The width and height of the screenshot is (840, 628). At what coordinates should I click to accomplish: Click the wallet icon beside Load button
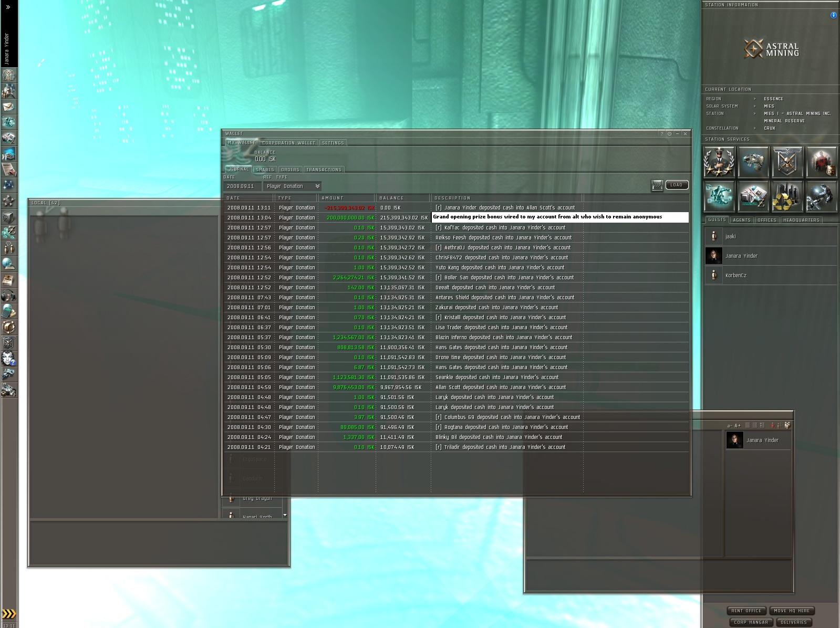pyautogui.click(x=657, y=185)
